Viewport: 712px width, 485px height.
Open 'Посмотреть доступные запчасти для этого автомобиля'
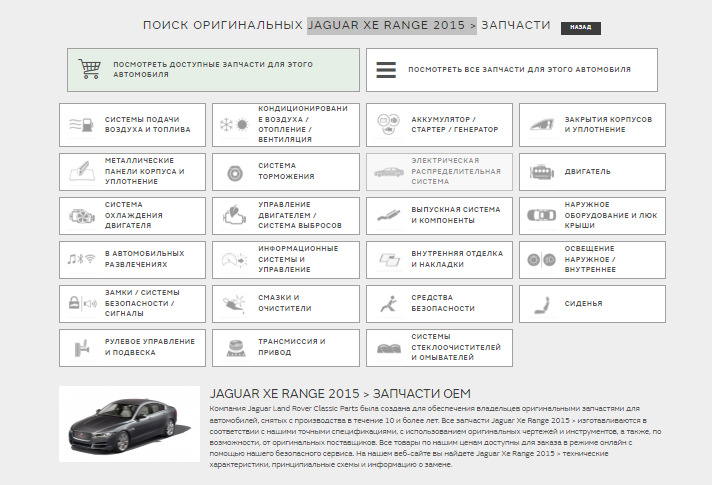213,69
